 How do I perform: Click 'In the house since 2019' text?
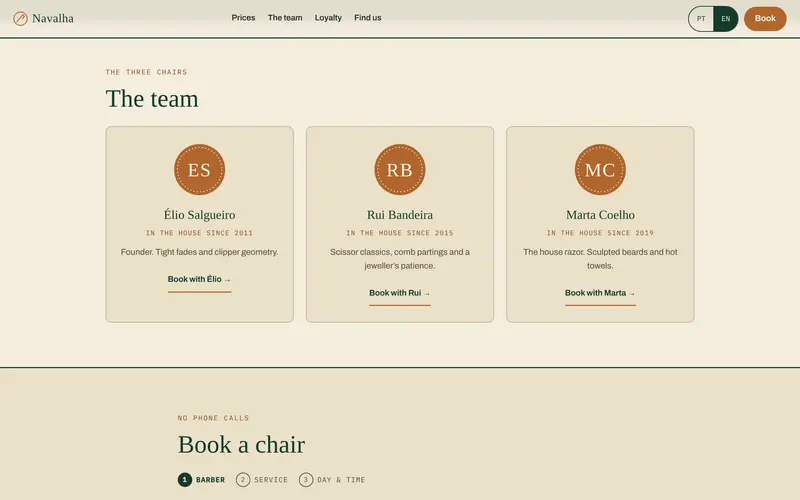[600, 233]
